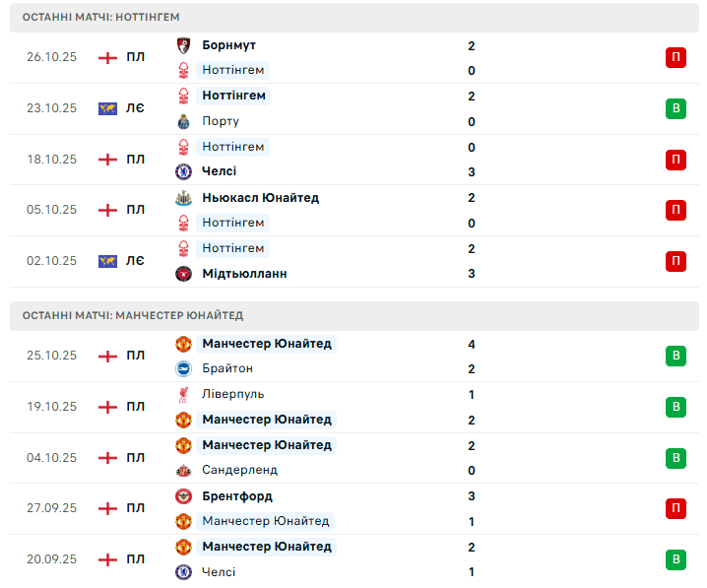Image resolution: width=707 pixels, height=588 pixels.
Task: Open the Сандерленд team link
Action: [x=239, y=471]
